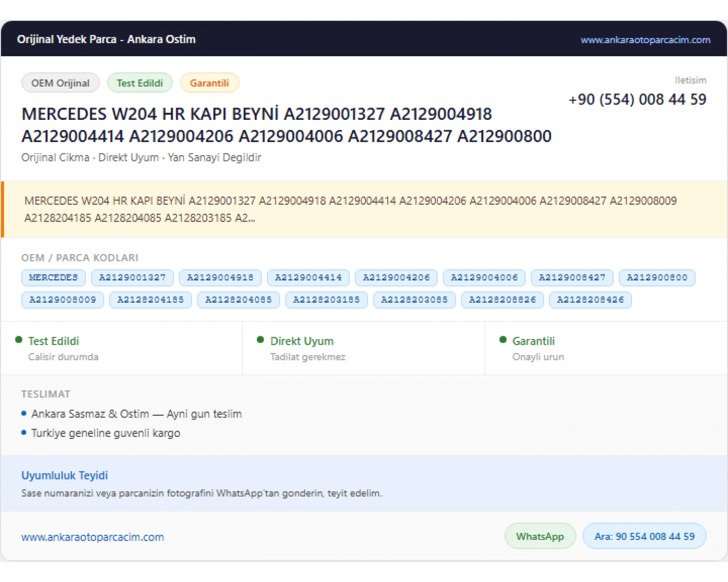Open the ankaraotoparcacim.com header link
Image resolution: width=728 pixels, height=582 pixels.
point(645,40)
